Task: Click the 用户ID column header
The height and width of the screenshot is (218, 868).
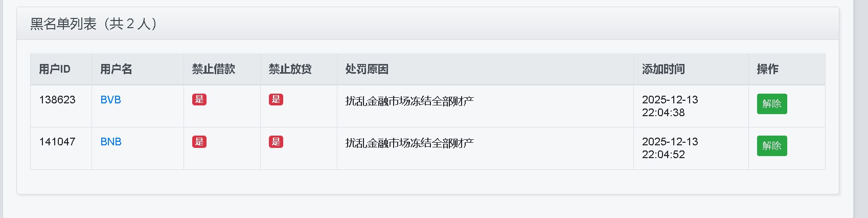Action: pos(55,69)
